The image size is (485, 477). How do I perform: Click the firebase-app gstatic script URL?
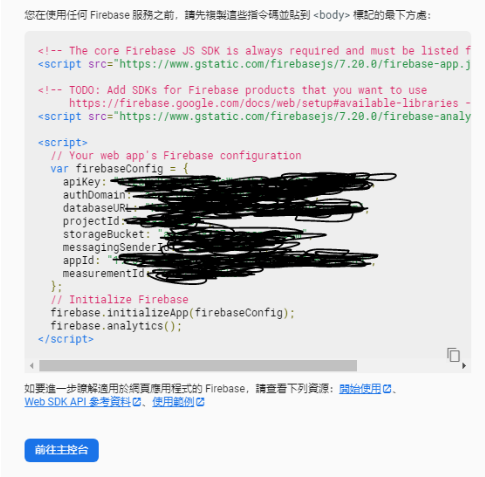pos(295,64)
